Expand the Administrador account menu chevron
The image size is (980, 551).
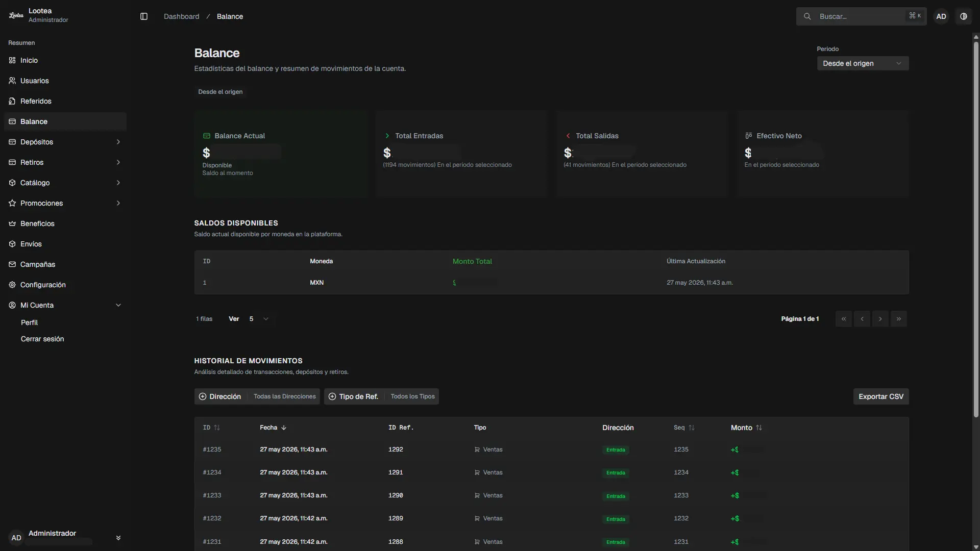coord(118,538)
